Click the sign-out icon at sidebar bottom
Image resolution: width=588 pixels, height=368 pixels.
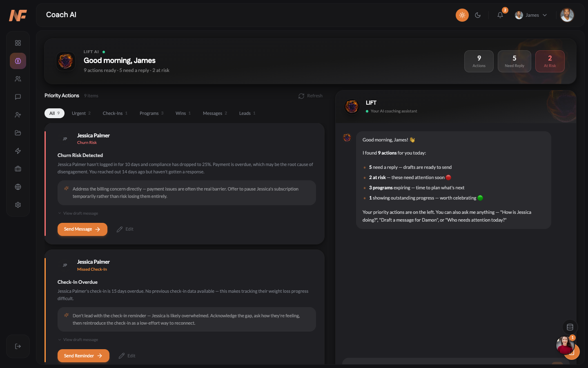coord(18,346)
